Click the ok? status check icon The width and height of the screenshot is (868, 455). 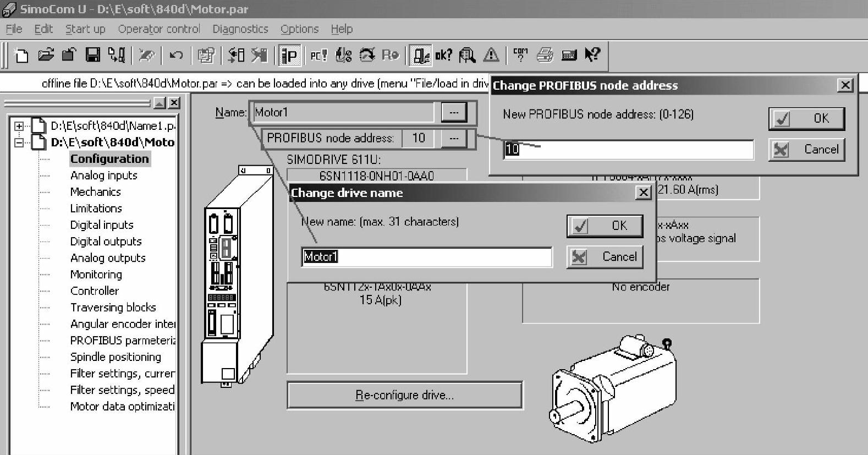[443, 55]
